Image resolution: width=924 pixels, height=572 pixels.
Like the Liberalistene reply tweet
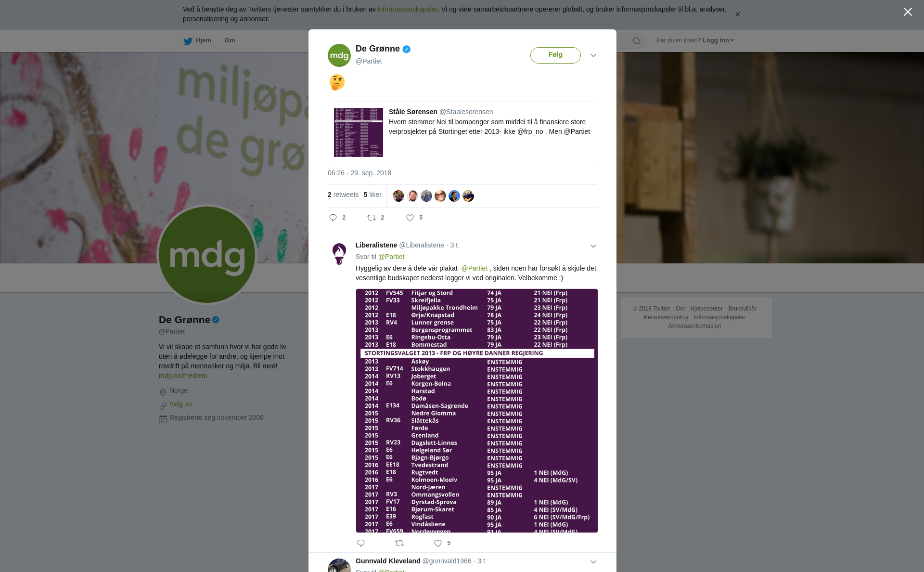[x=438, y=543]
